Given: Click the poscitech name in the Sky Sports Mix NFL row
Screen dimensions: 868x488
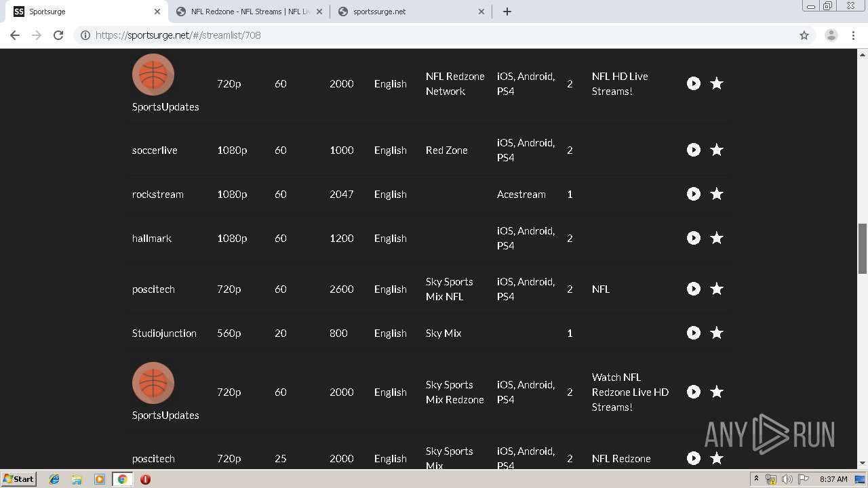Looking at the screenshot, I should [153, 289].
